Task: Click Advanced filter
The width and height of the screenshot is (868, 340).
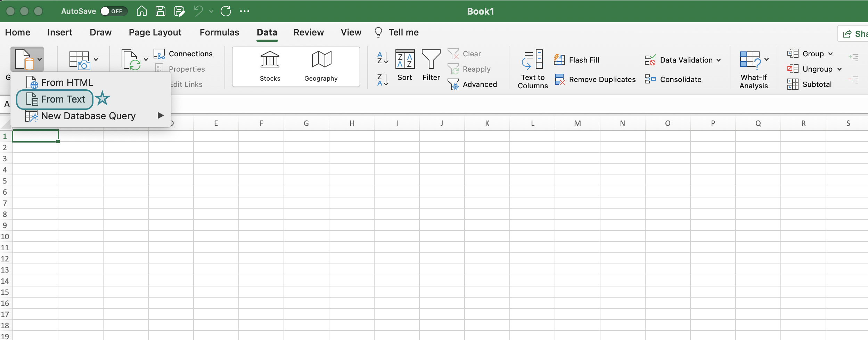Action: pos(473,84)
